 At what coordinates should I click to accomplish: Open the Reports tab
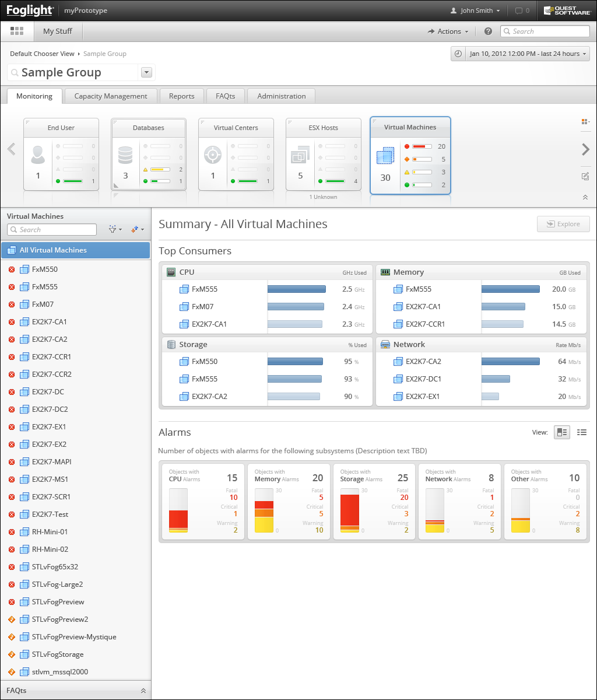point(181,96)
